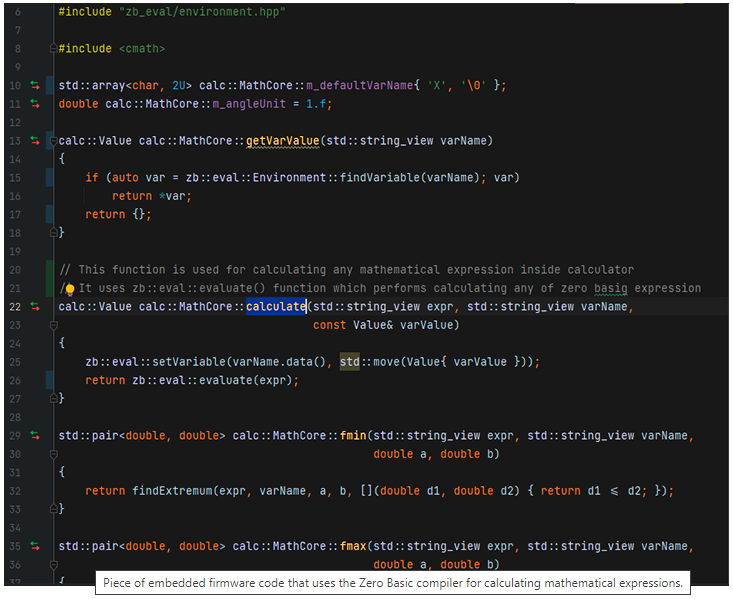The image size is (733, 599).
Task: Click the 'return {};' statement on line 17
Action: [118, 215]
